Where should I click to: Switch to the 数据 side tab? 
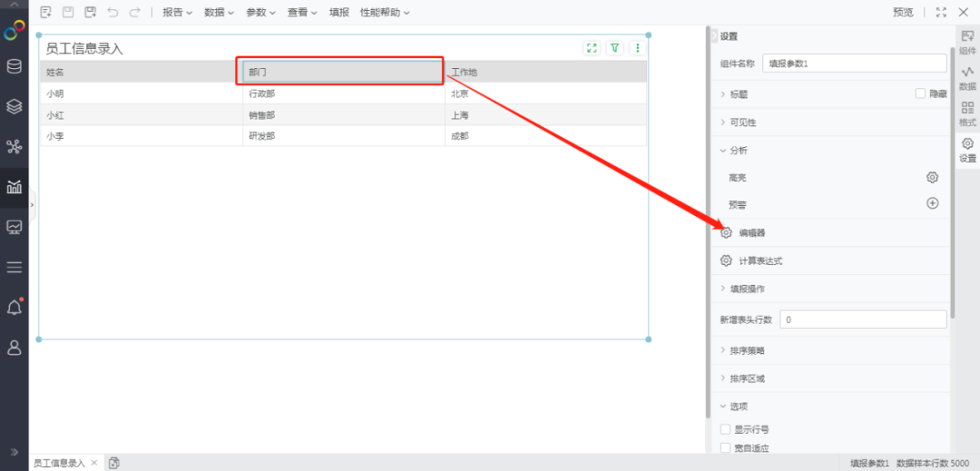tap(967, 78)
